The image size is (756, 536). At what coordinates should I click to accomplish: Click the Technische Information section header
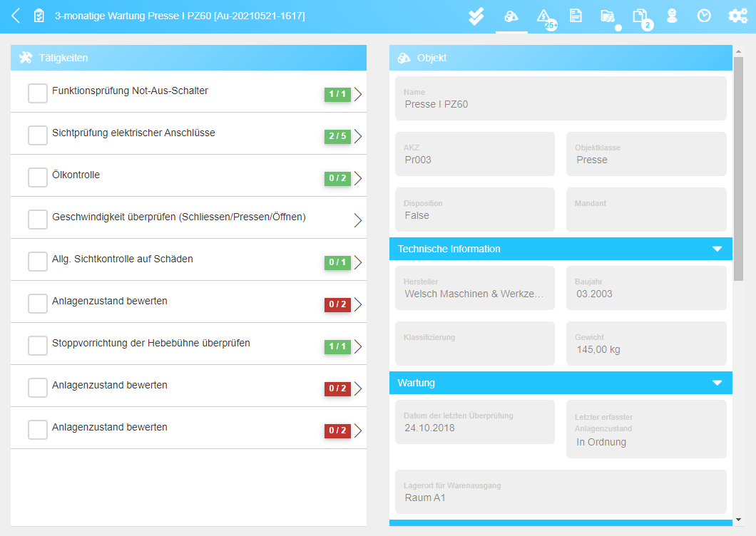point(561,249)
